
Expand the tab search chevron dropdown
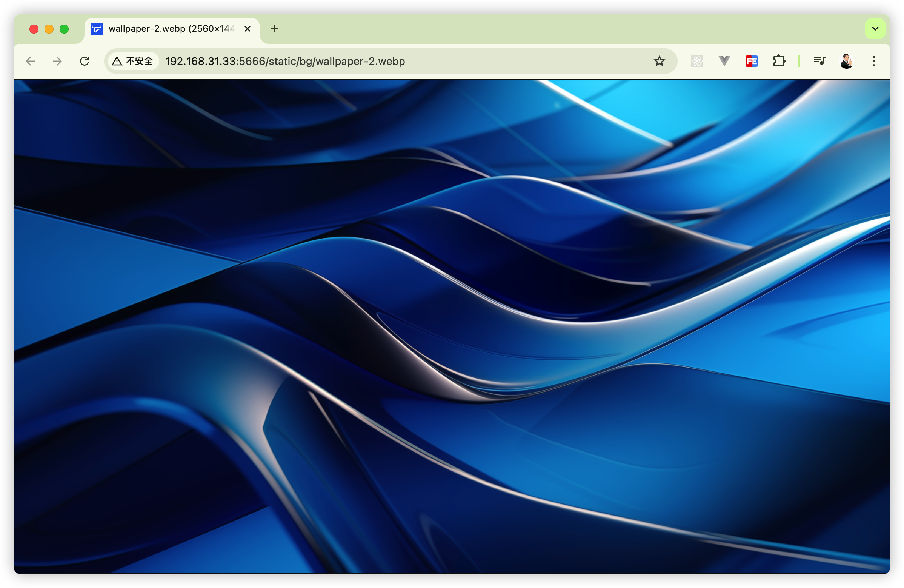pyautogui.click(x=875, y=28)
